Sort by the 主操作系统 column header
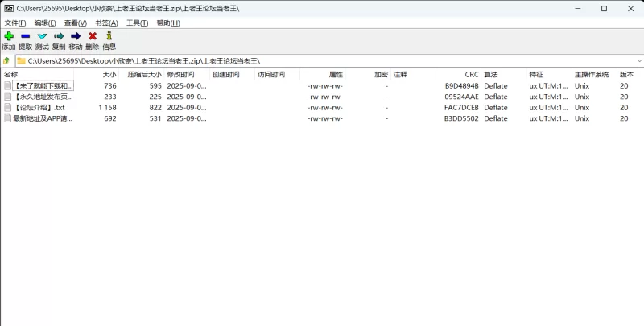 tap(593, 74)
